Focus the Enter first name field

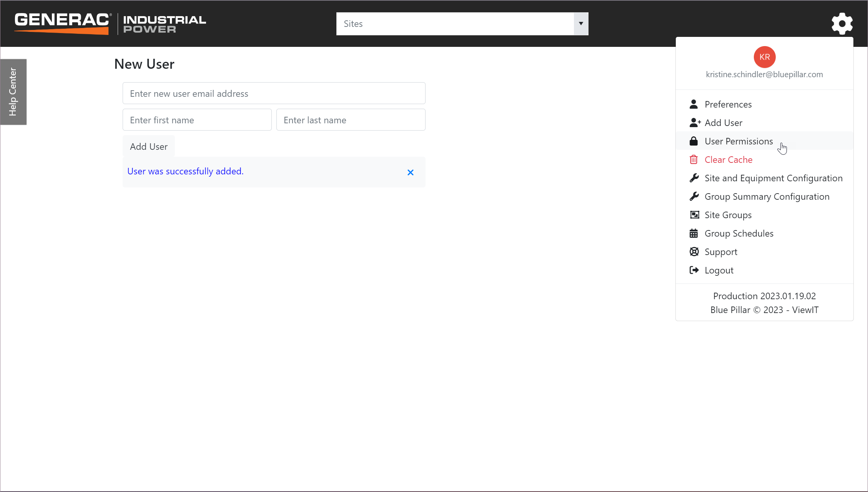pyautogui.click(x=197, y=120)
